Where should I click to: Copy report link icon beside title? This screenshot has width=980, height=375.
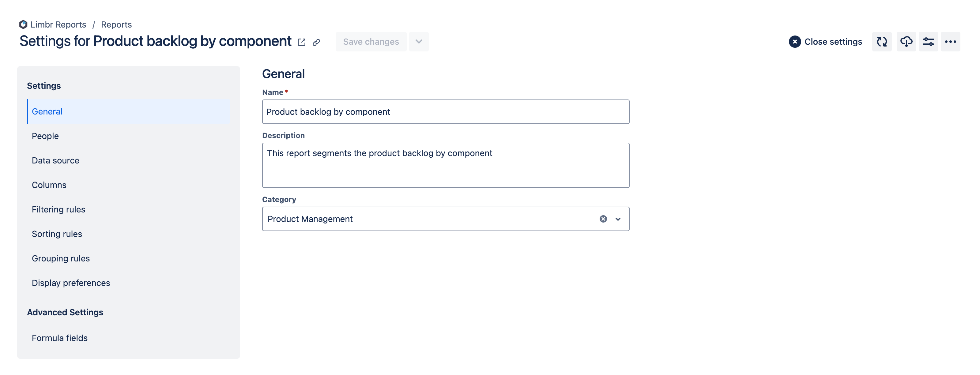(316, 42)
